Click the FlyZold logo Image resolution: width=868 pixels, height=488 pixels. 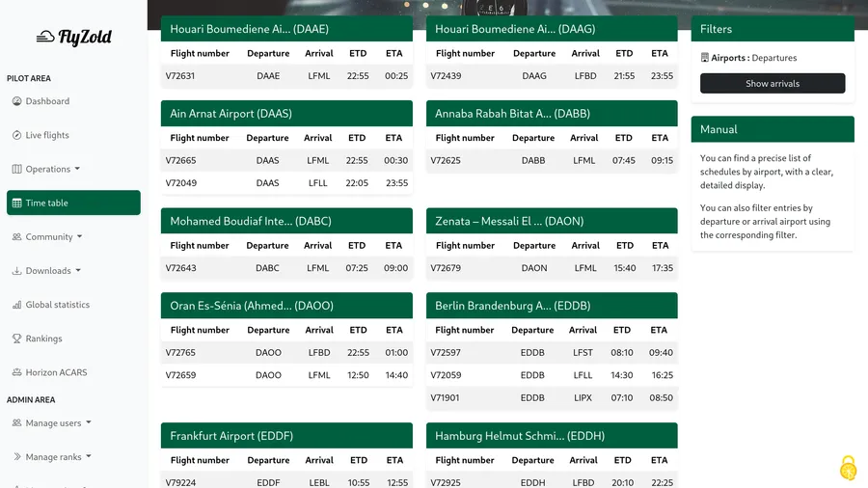tap(74, 38)
